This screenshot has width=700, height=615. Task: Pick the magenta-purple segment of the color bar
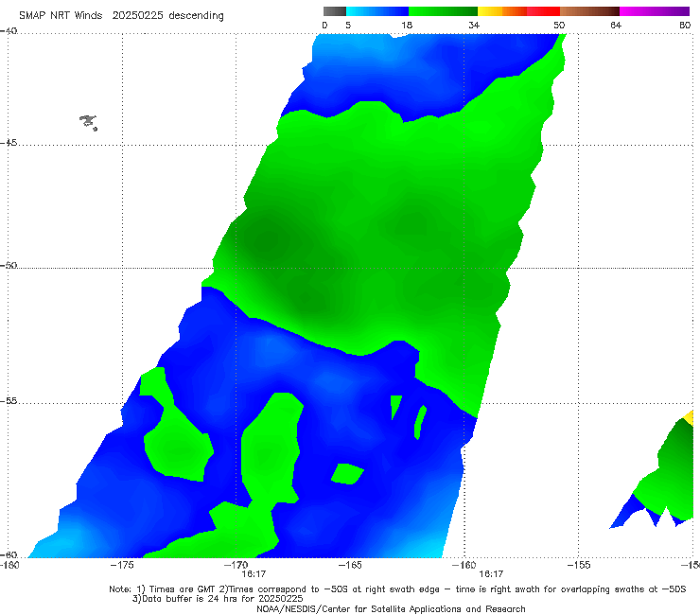pos(655,11)
